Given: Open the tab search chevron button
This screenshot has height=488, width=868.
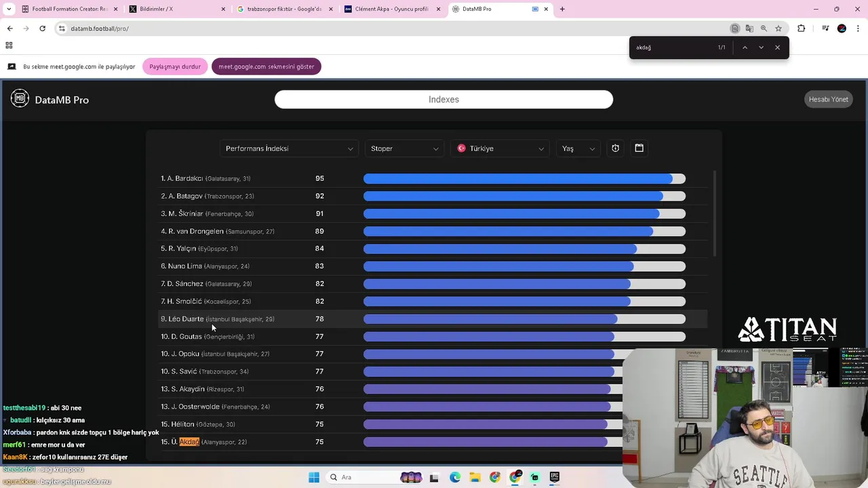Looking at the screenshot, I should (x=9, y=9).
